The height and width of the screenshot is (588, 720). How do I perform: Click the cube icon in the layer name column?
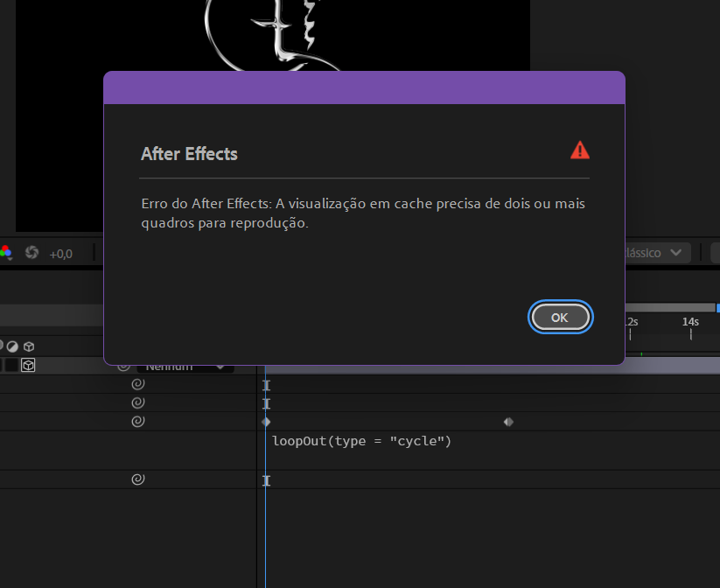coord(28,366)
